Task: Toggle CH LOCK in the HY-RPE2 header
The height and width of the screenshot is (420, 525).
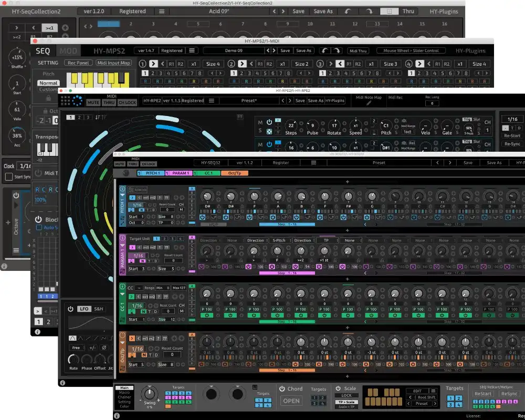Action: coord(127,102)
